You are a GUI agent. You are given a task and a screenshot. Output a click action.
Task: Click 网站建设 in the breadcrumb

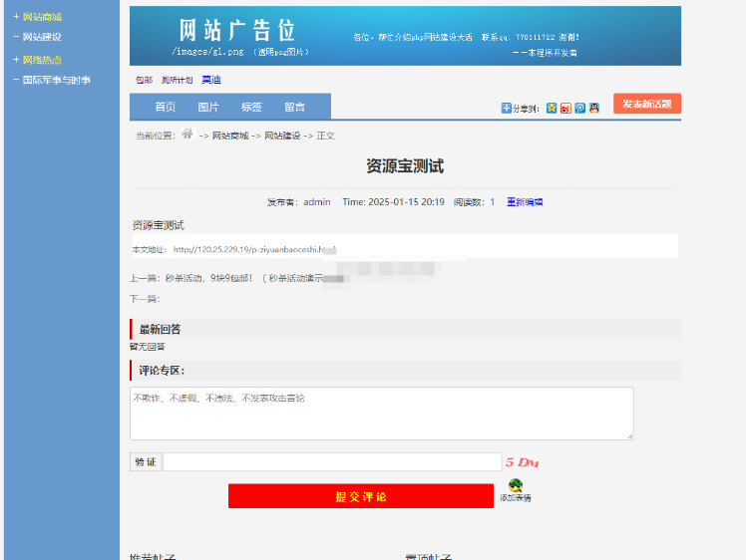(x=282, y=136)
